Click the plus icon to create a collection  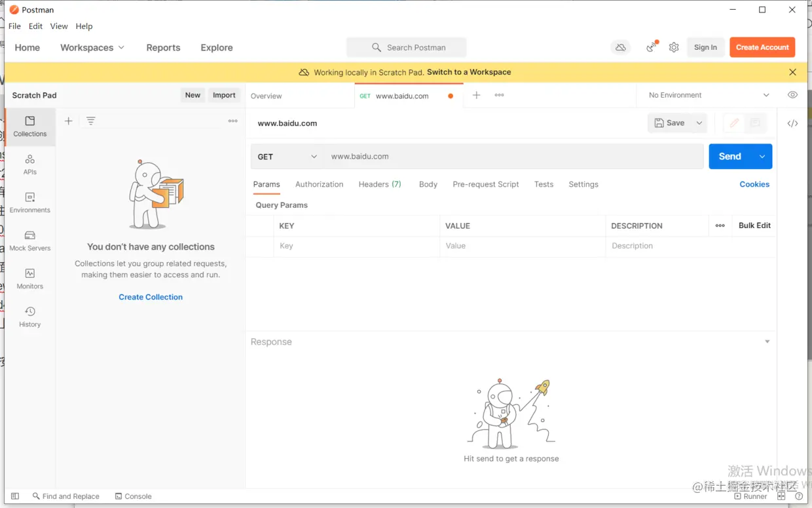tap(69, 121)
